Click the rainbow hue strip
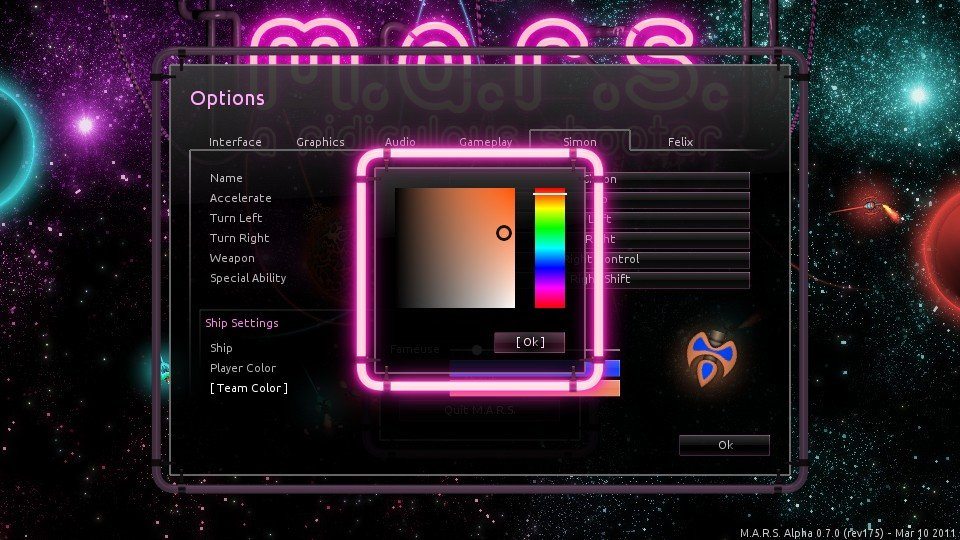The height and width of the screenshot is (540, 960). [550, 248]
